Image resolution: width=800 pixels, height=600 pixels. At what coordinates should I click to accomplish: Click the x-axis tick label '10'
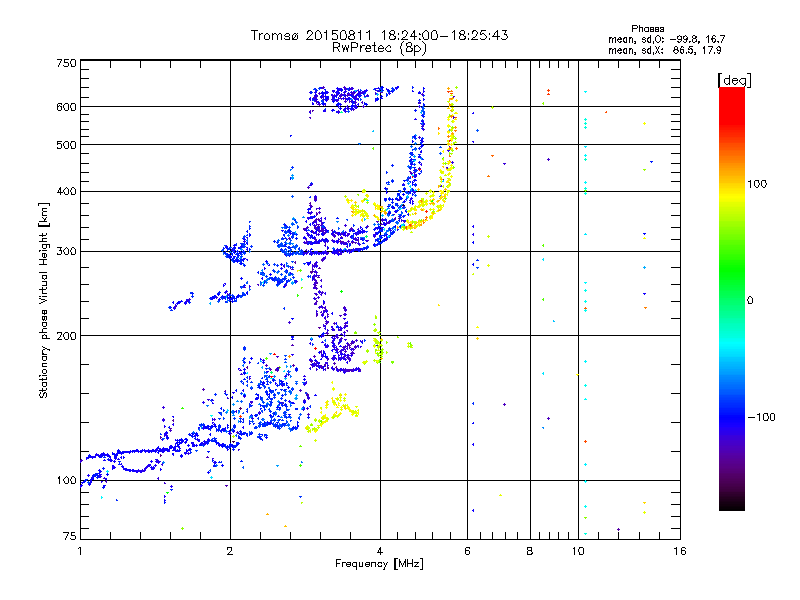point(578,551)
